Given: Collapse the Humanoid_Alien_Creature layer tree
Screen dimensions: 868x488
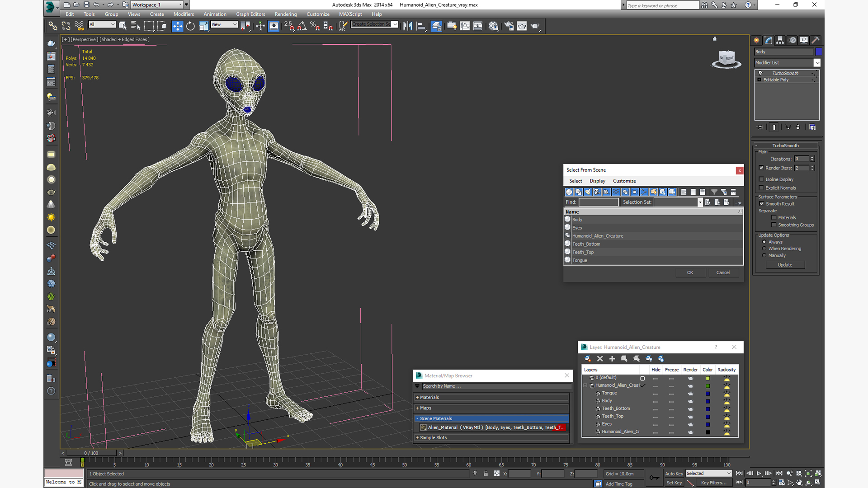Looking at the screenshot, I should coord(585,385).
